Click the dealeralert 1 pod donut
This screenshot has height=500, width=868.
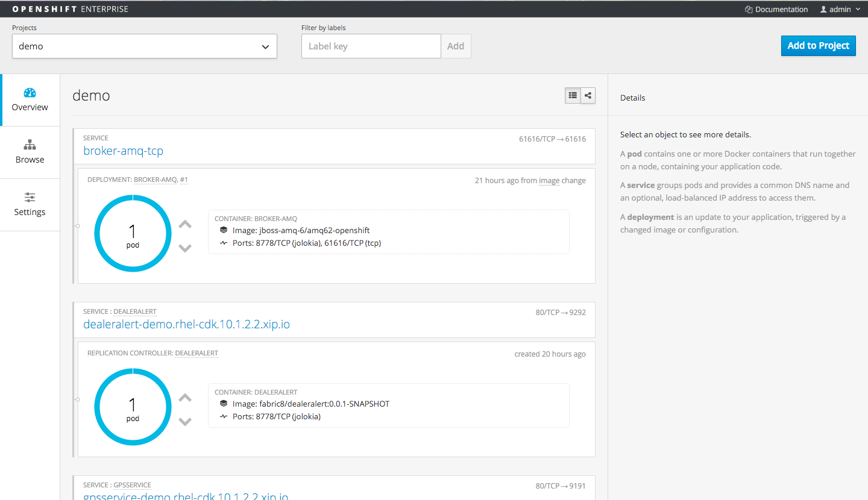[133, 407]
